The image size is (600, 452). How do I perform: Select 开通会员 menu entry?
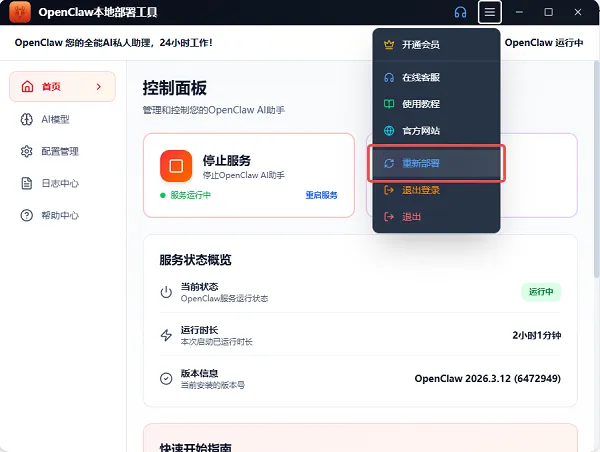click(436, 45)
